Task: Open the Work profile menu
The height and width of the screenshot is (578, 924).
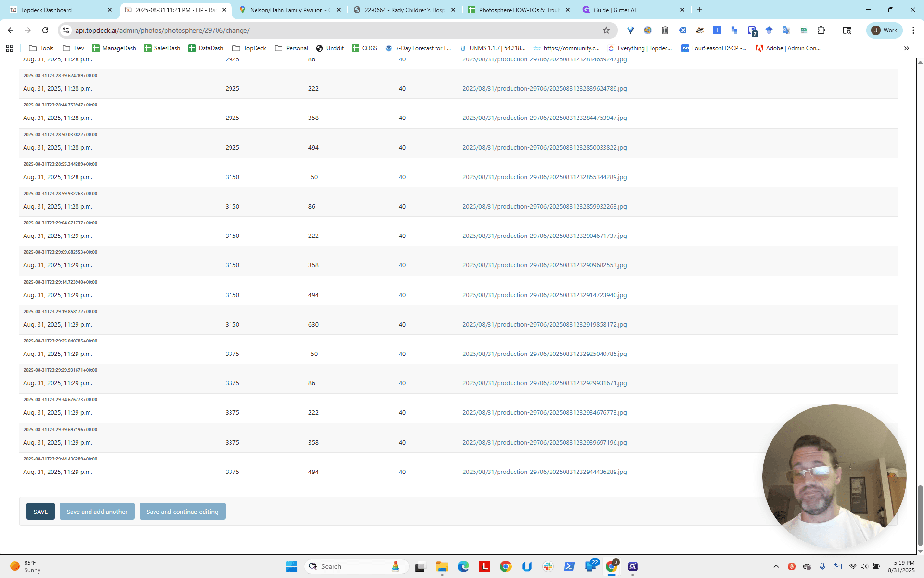Action: (885, 30)
